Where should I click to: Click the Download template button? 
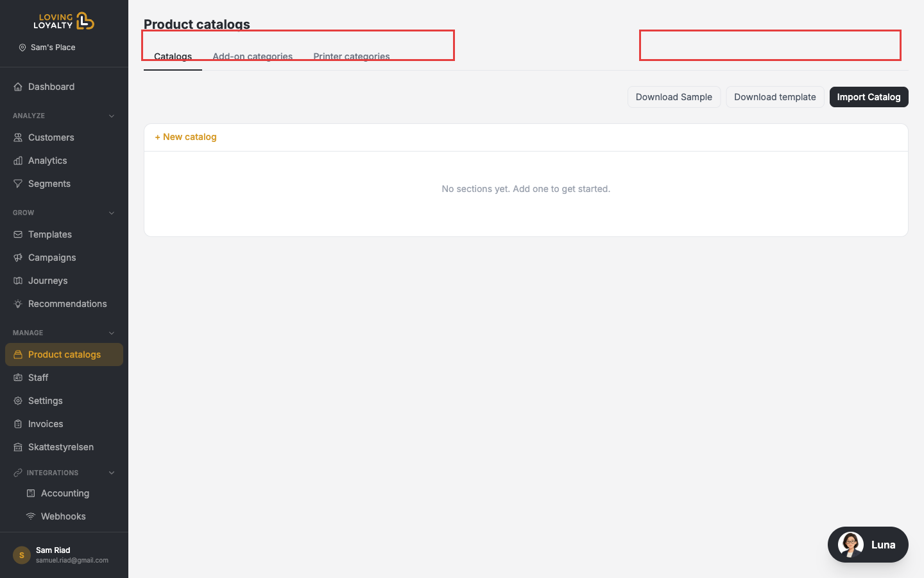775,97
